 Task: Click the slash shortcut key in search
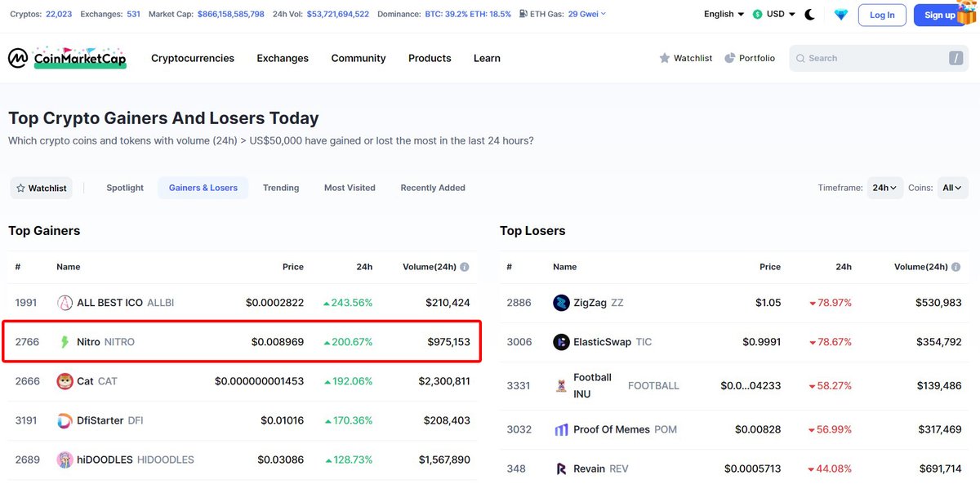(955, 58)
